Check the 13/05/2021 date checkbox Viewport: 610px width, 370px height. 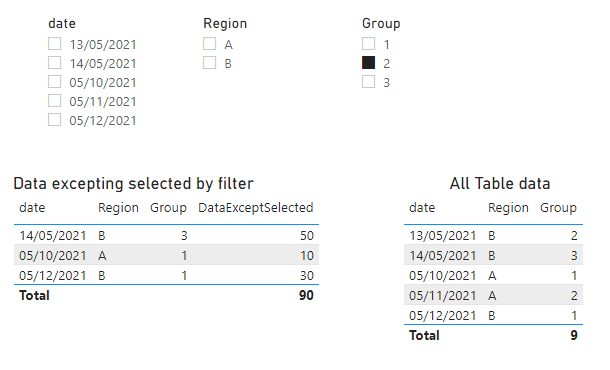54,44
